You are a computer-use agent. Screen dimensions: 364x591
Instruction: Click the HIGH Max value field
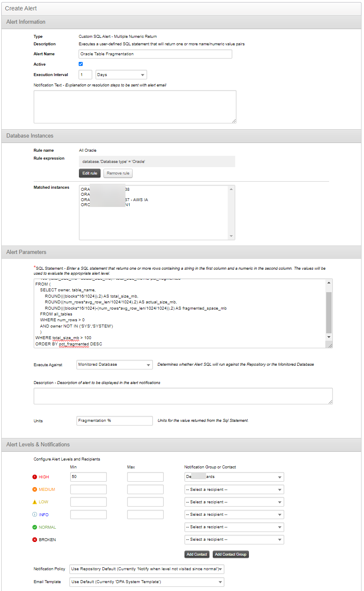pyautogui.click(x=145, y=477)
